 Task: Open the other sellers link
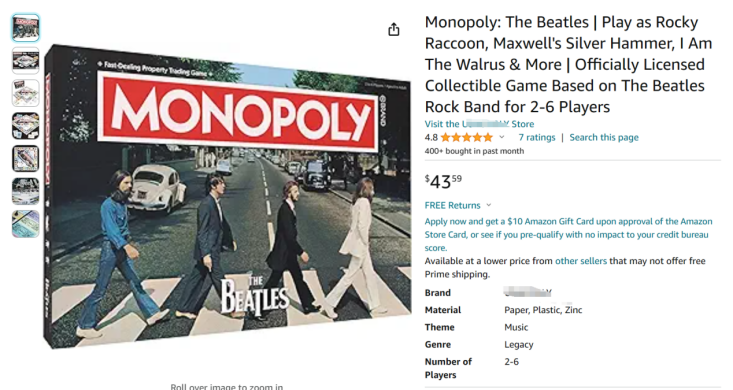pyautogui.click(x=581, y=261)
